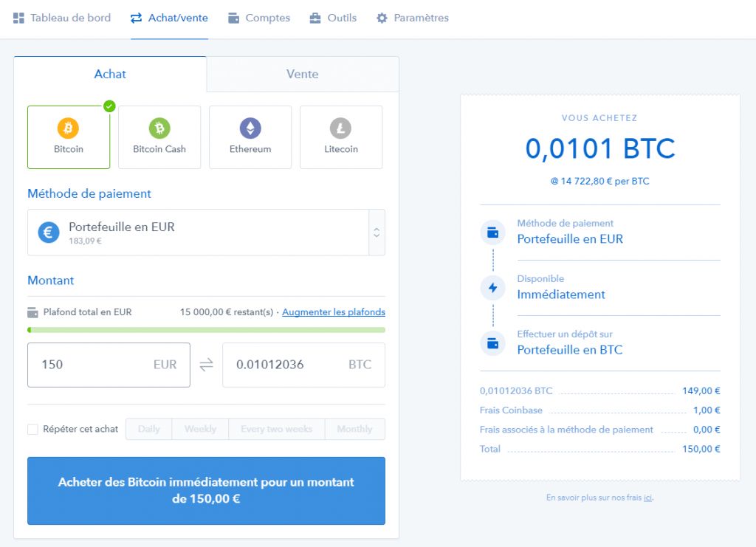This screenshot has height=547, width=756.
Task: Open the payment method dropdown arrows
Action: pos(377,233)
